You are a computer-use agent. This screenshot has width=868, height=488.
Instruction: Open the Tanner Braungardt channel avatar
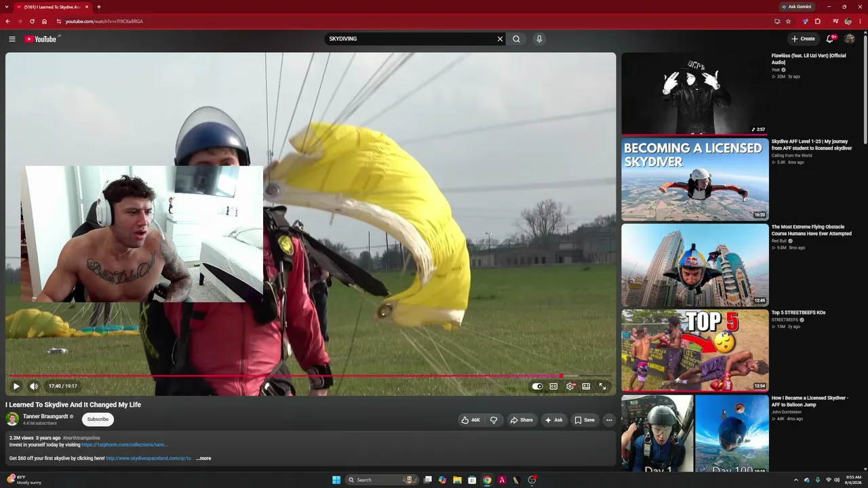12,419
